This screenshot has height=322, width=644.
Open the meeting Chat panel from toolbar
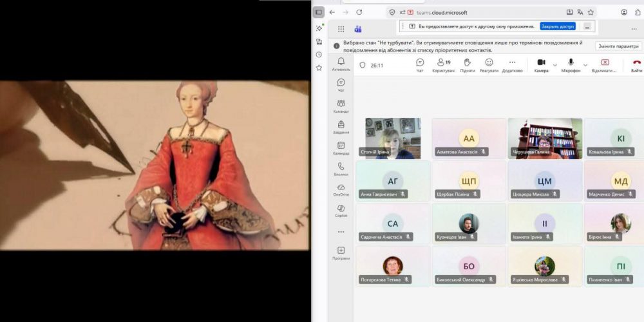tap(420, 65)
